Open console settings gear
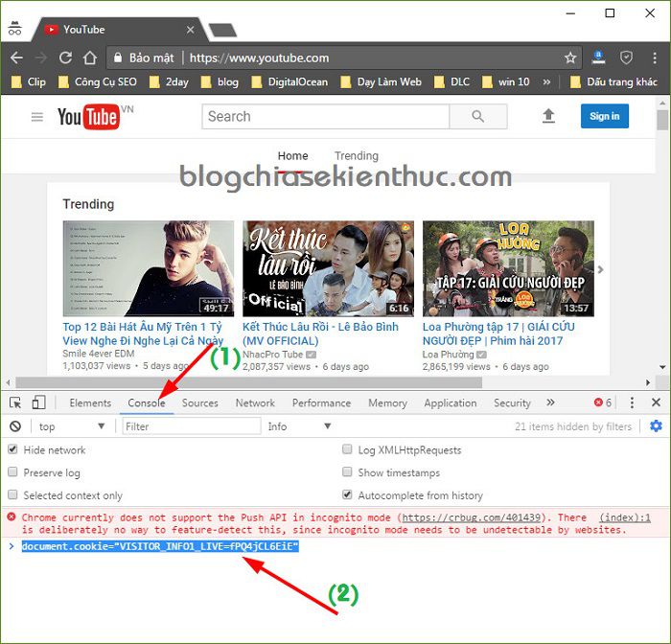The image size is (671, 644). (656, 426)
